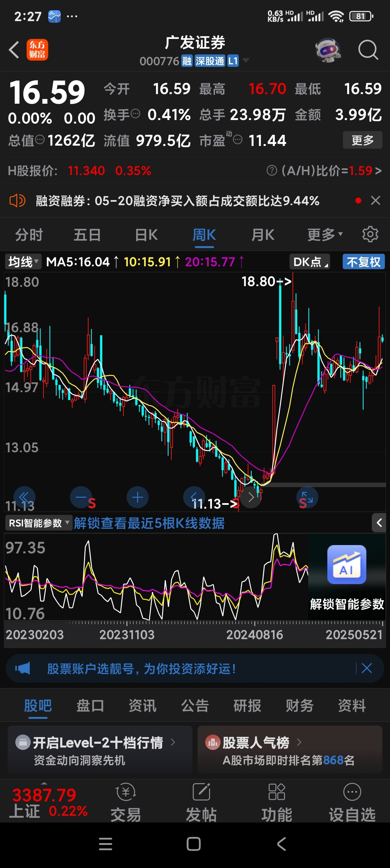Viewport: 390px width, 868px height.
Task: Open the A/H 比价 1.59 link
Action: click(x=331, y=171)
